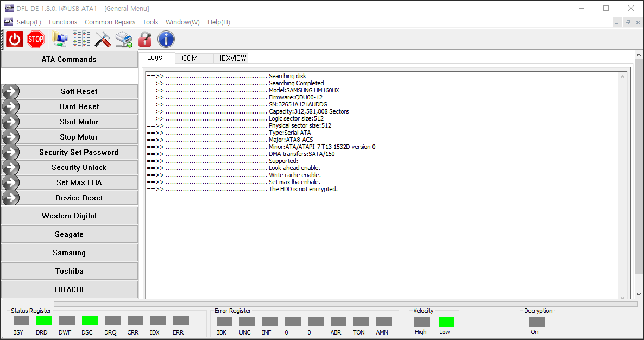Open the Help(H) menu
Screen dimensions: 644x340
[x=218, y=22]
